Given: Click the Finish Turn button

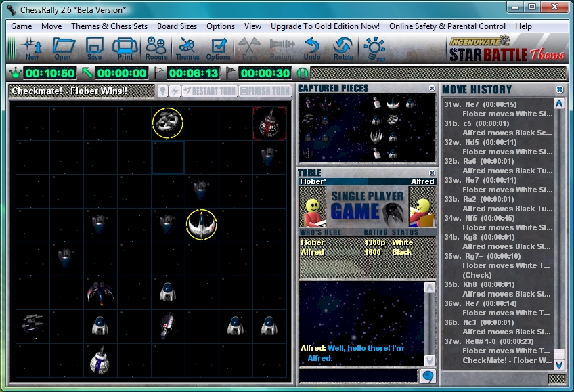Looking at the screenshot, I should [x=265, y=91].
